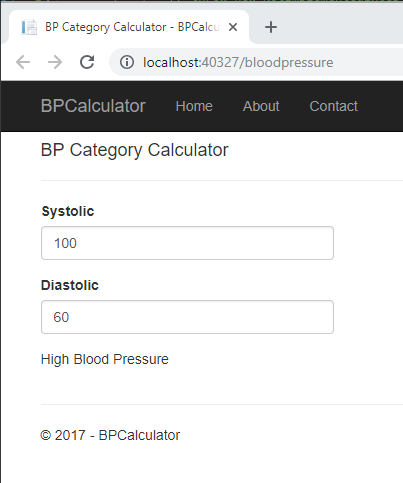The width and height of the screenshot is (403, 483).
Task: Go to the Contact page
Action: (x=333, y=106)
